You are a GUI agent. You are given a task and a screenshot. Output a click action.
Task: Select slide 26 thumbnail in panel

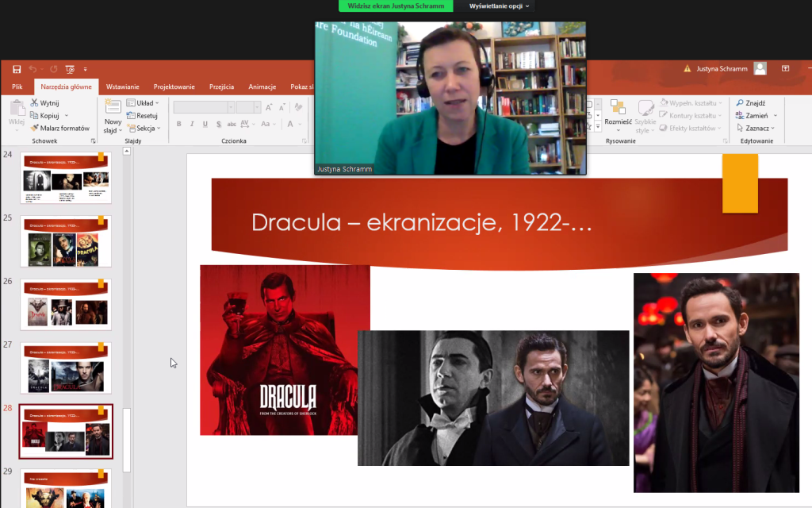66,304
